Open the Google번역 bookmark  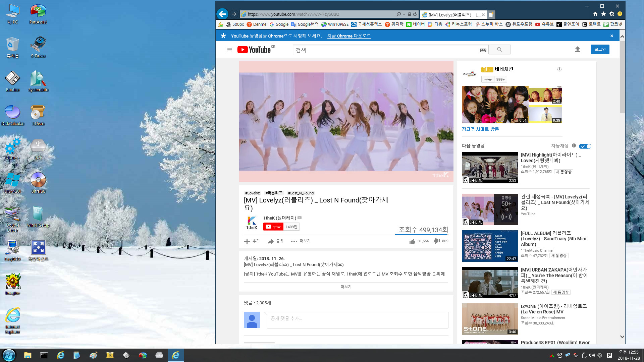(x=305, y=24)
